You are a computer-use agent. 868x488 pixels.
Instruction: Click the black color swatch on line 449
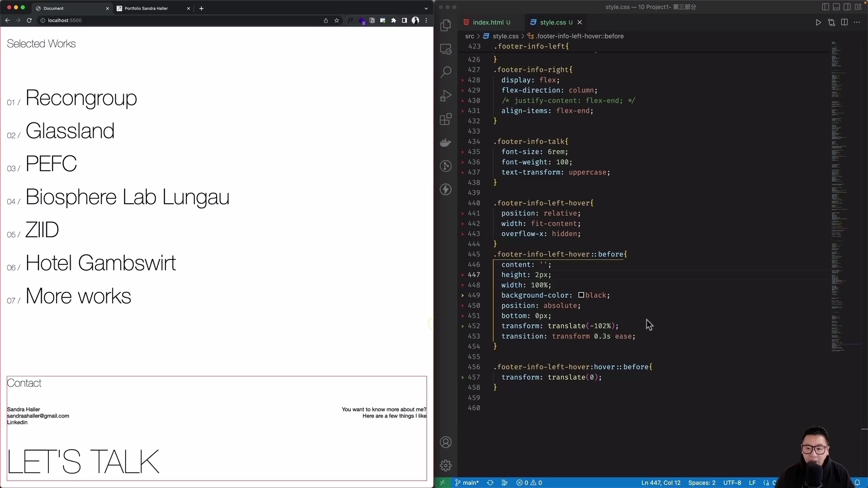click(581, 296)
